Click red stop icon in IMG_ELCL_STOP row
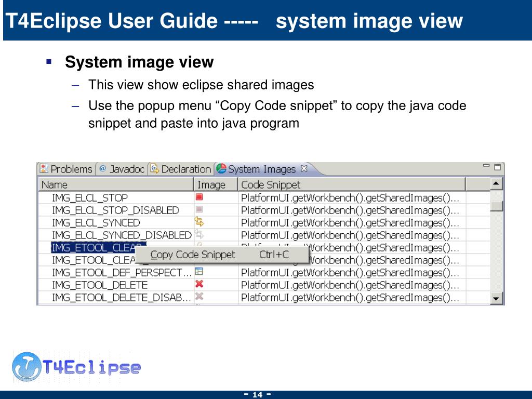The height and width of the screenshot is (399, 532). tap(199, 197)
